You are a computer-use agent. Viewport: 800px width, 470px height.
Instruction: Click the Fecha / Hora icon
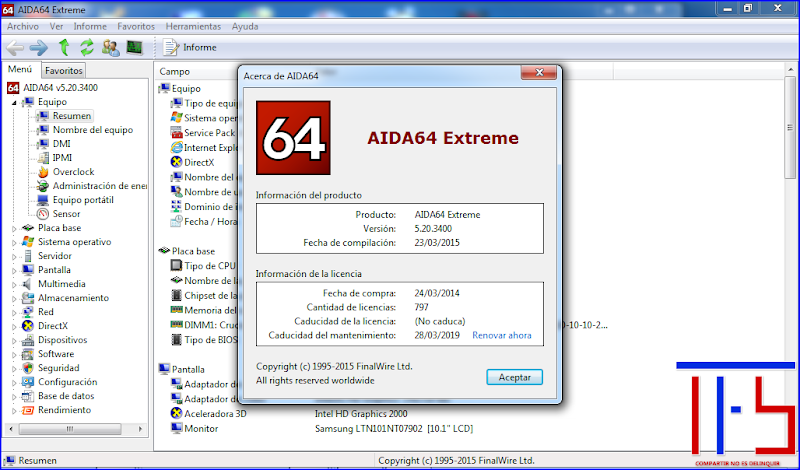pyautogui.click(x=177, y=221)
